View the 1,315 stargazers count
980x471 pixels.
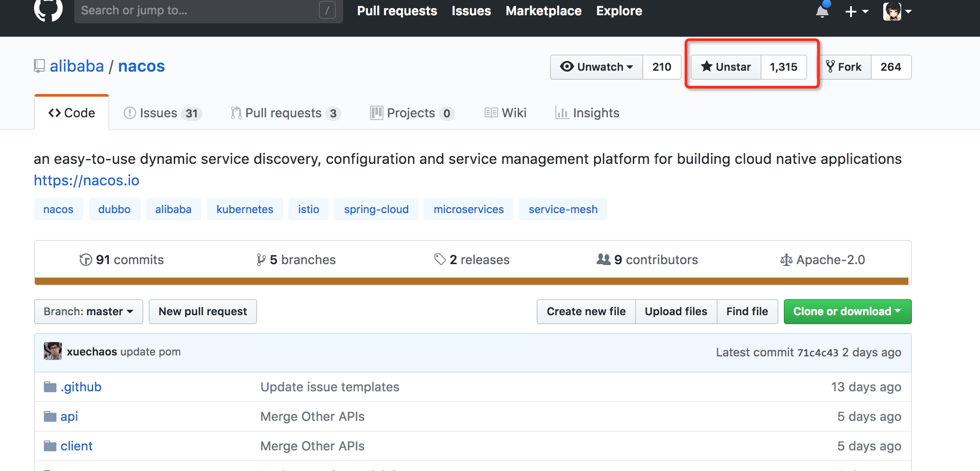pyautogui.click(x=784, y=67)
